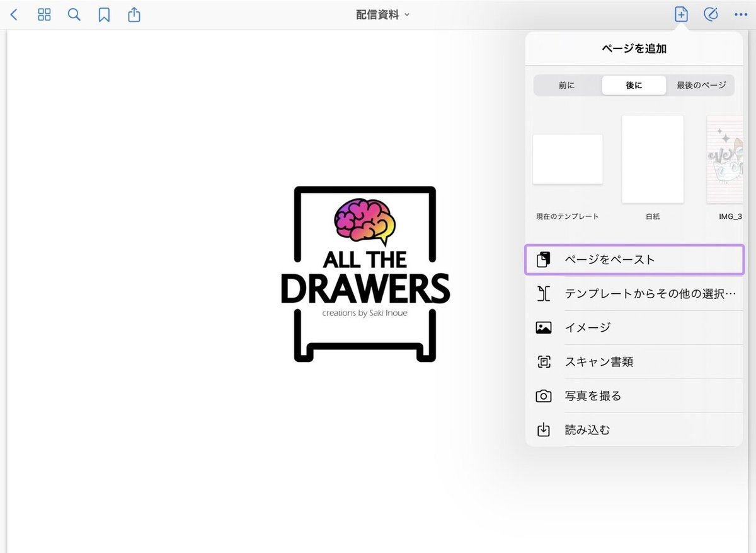
Task: Open the search magnifier tool
Action: click(74, 15)
